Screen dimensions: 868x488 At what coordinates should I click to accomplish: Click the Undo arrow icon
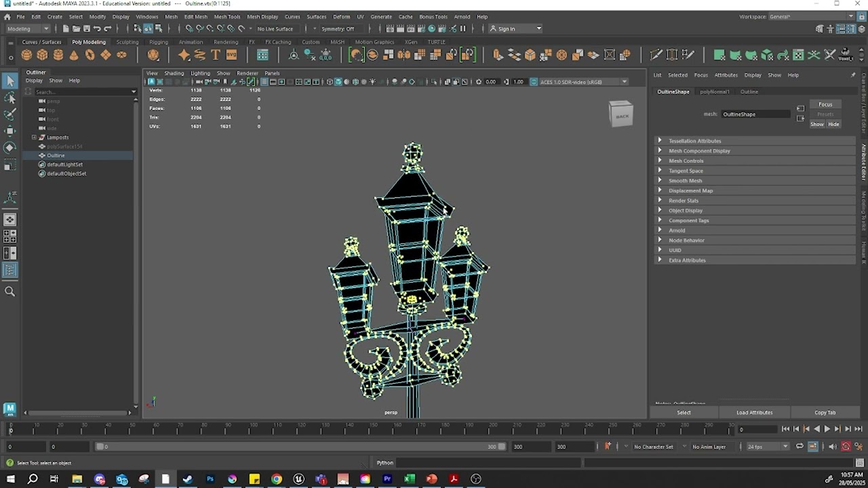97,28
